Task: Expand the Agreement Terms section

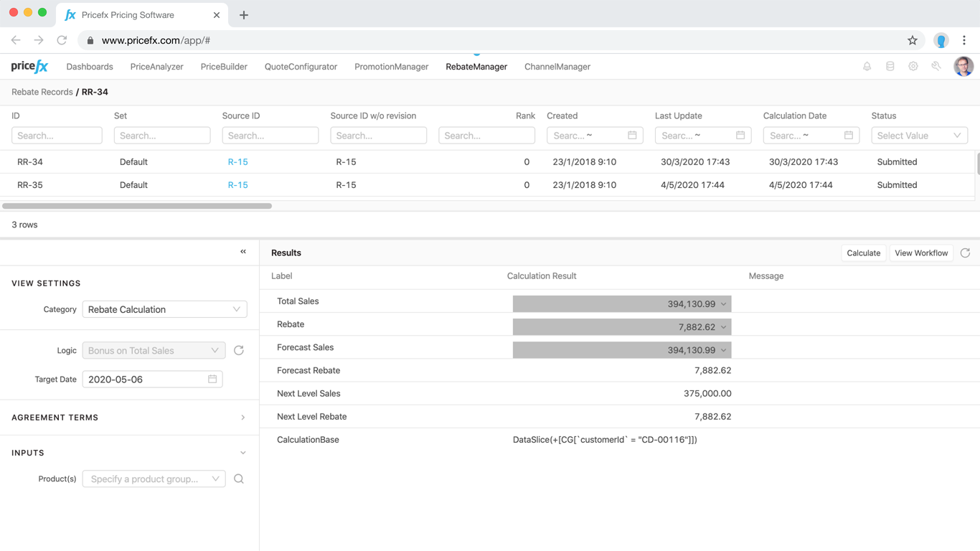Action: point(242,418)
